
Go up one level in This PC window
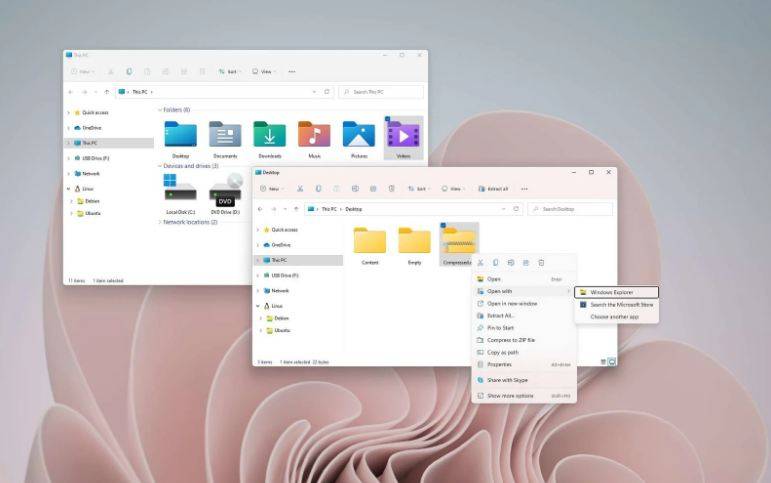tap(107, 92)
